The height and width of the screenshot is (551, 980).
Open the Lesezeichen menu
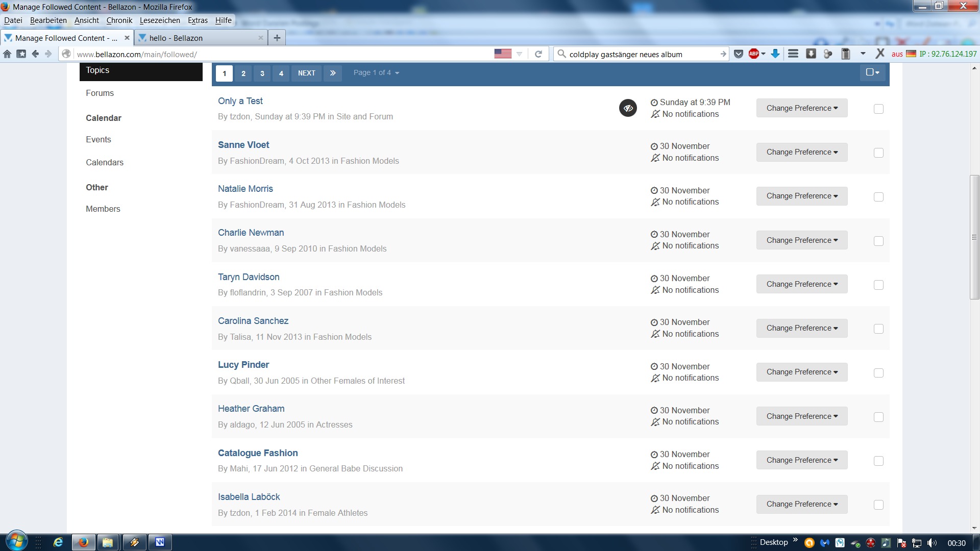[x=160, y=20]
